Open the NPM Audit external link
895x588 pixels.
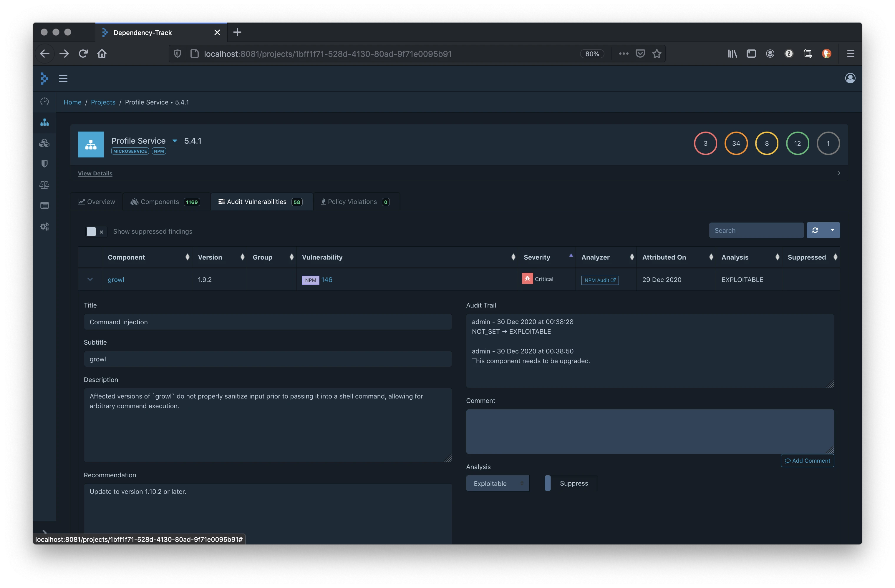599,280
